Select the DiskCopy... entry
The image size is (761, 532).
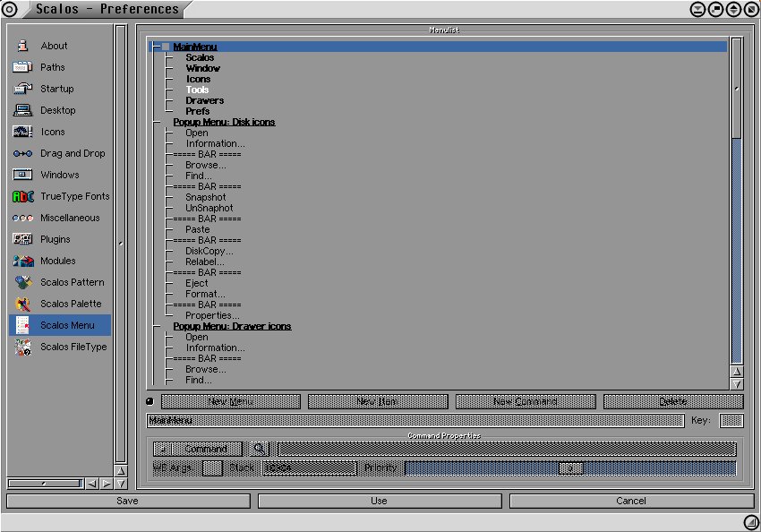pyautogui.click(x=209, y=251)
